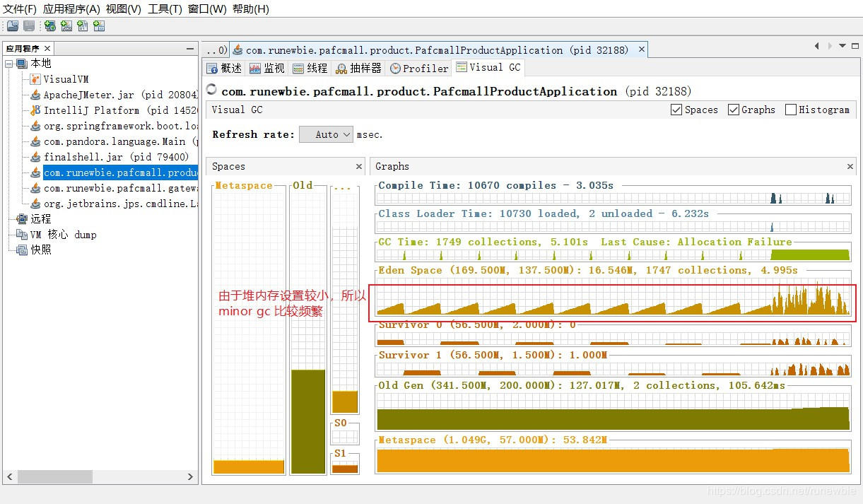Click the Java icon beside ApacheJMeter.jar
863x504 pixels.
[x=36, y=95]
